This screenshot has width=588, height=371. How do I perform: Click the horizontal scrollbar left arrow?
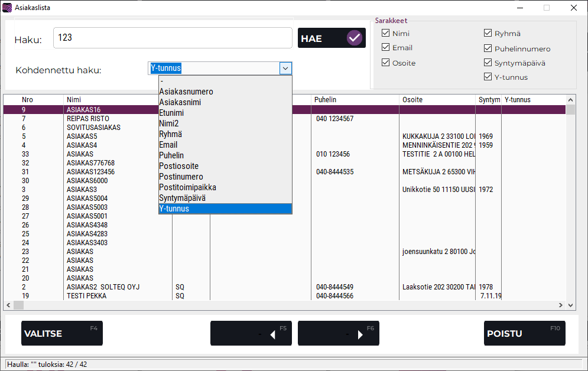tap(8, 305)
